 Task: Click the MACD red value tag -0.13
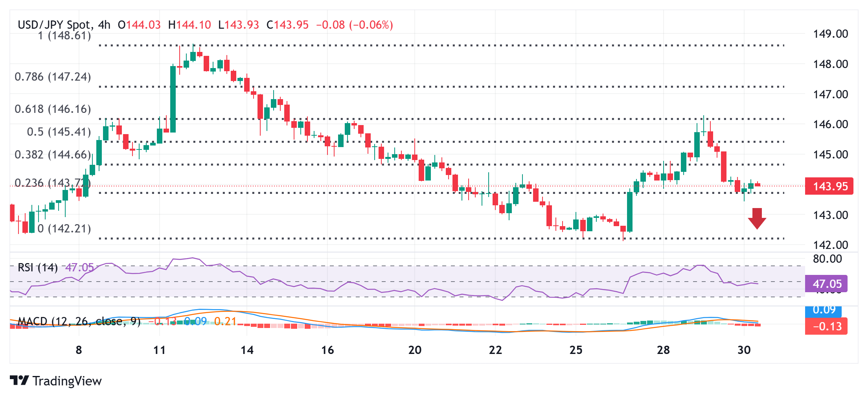tap(826, 326)
